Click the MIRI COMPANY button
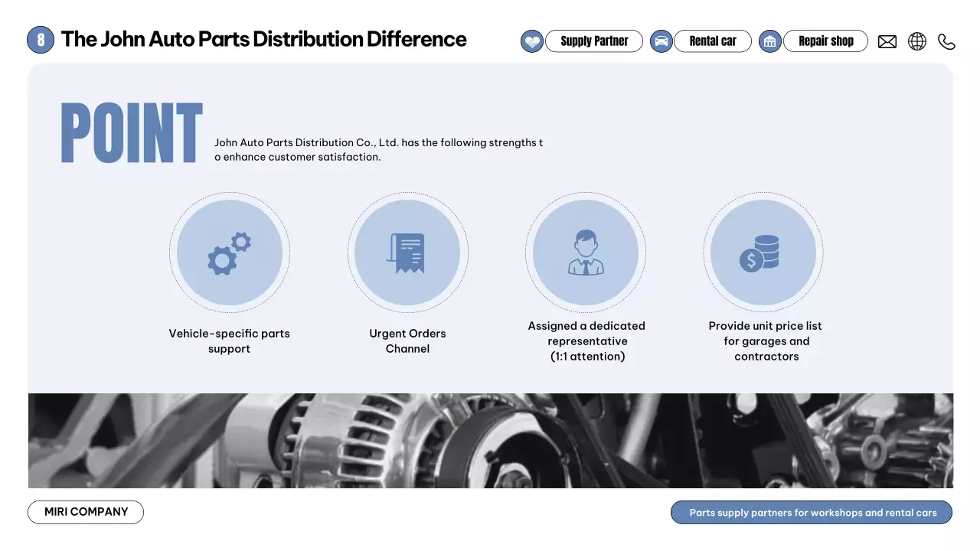This screenshot has width=980, height=551. click(86, 512)
